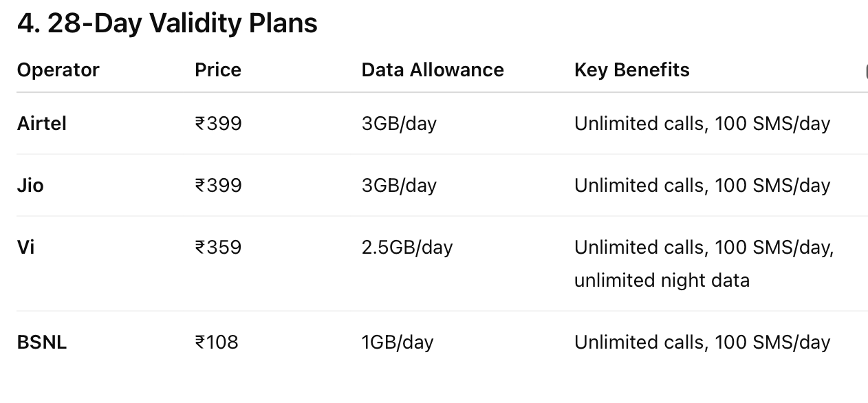Click Airtel's ₹399 price
The image size is (868, 403).
coord(218,124)
